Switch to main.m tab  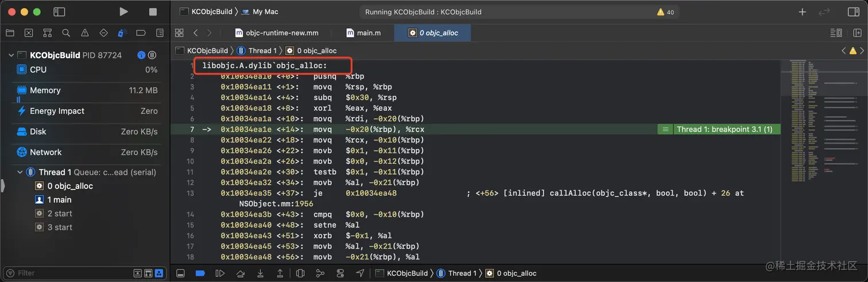click(x=364, y=33)
